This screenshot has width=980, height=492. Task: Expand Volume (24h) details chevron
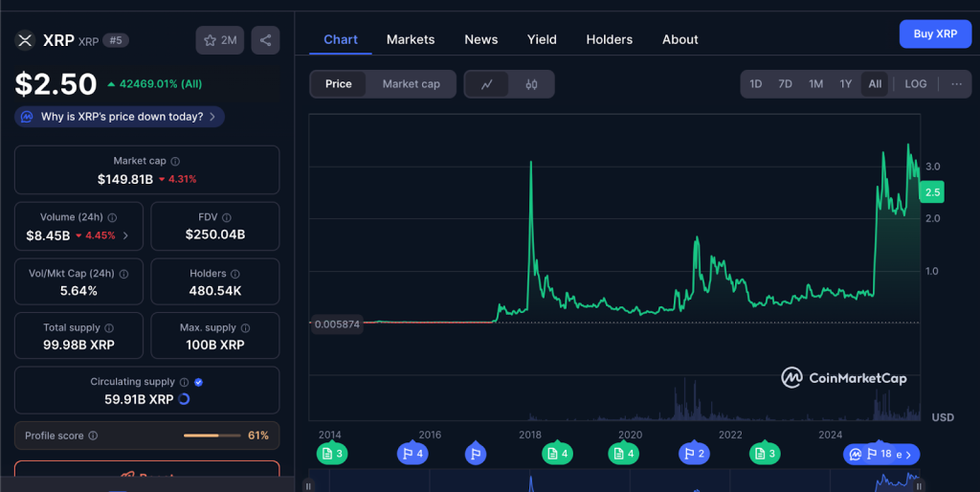pos(125,235)
